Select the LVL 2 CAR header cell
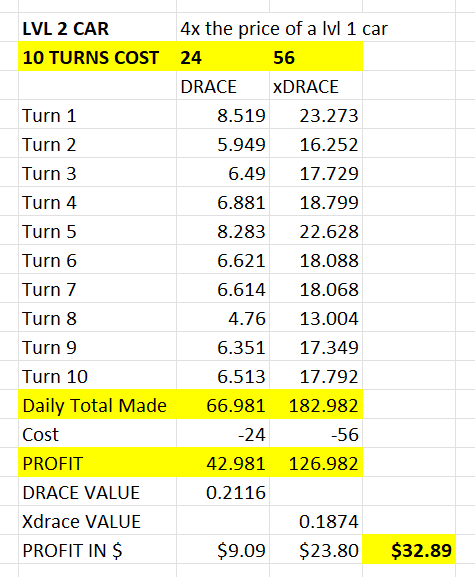This screenshot has width=475, height=577. [x=98, y=29]
